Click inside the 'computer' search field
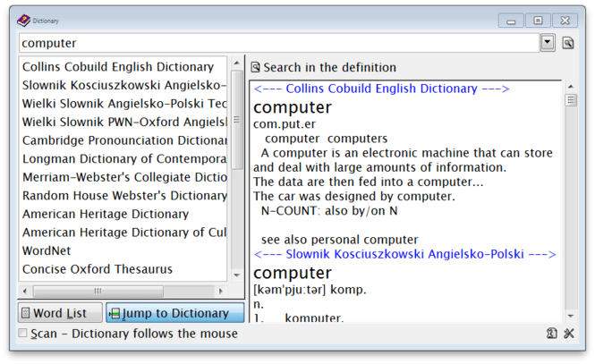Screen dimensions: 595x364 click(268, 43)
